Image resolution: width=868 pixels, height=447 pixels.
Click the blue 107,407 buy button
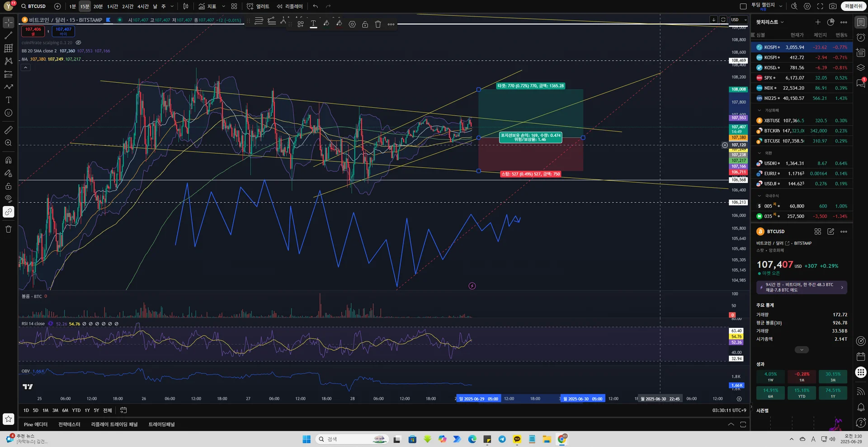[x=63, y=31]
